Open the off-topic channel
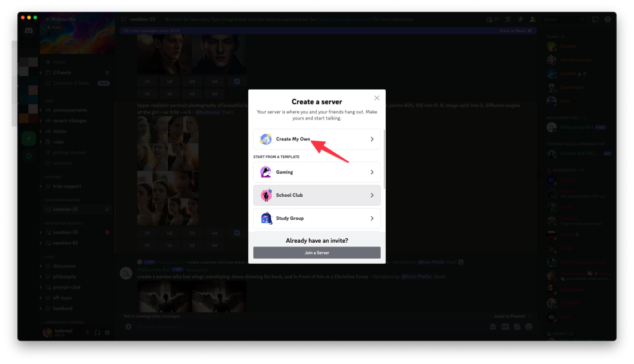 click(77, 298)
